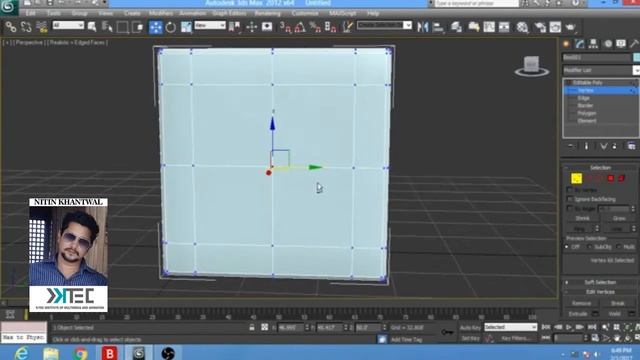Click the Unlink Selection icon
Viewport: 640px width, 360px height.
click(x=26, y=27)
